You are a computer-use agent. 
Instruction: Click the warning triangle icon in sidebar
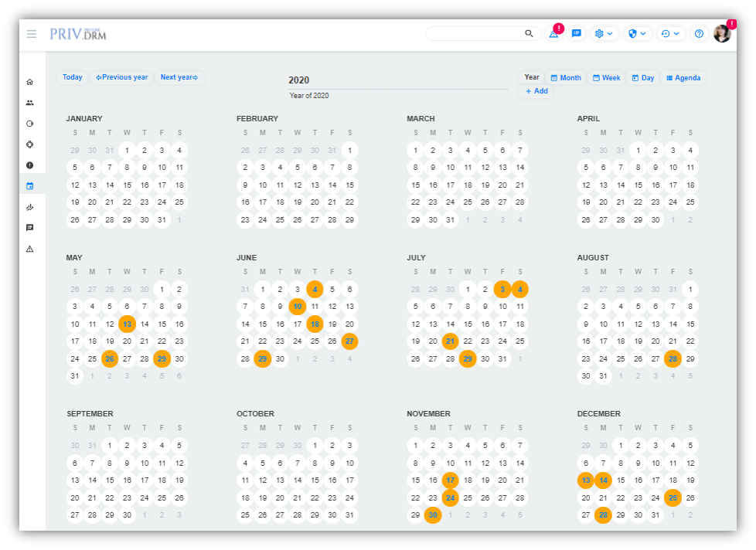coord(30,249)
